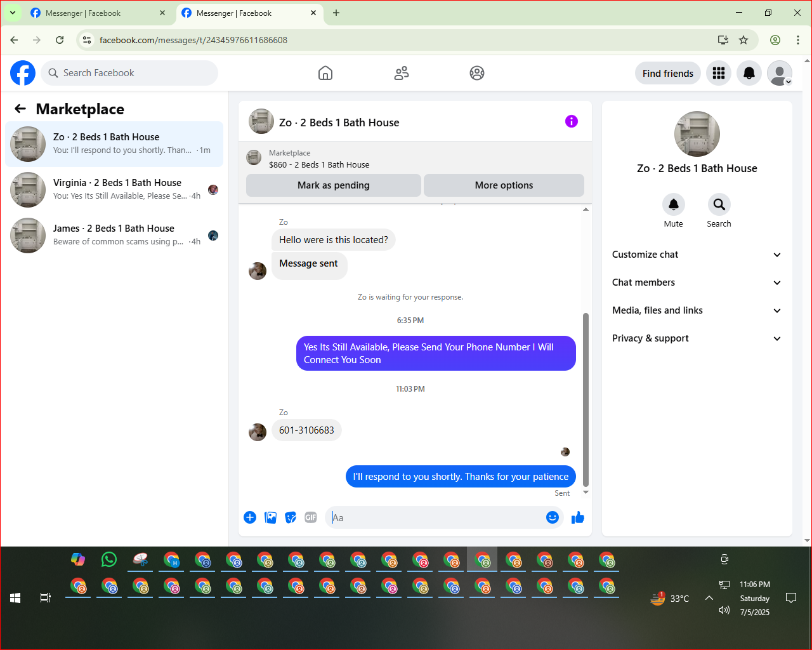Expand Customize chat section
Image resolution: width=812 pixels, height=650 pixels.
coord(697,255)
